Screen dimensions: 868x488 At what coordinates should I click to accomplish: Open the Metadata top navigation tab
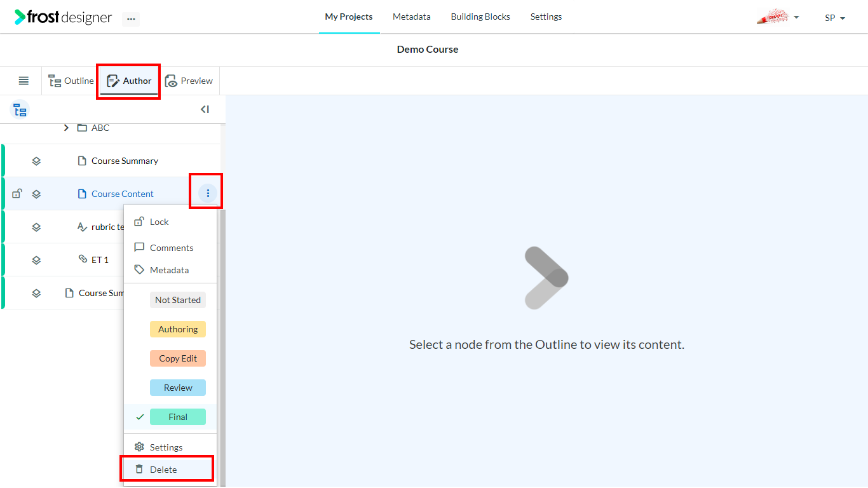(x=412, y=17)
